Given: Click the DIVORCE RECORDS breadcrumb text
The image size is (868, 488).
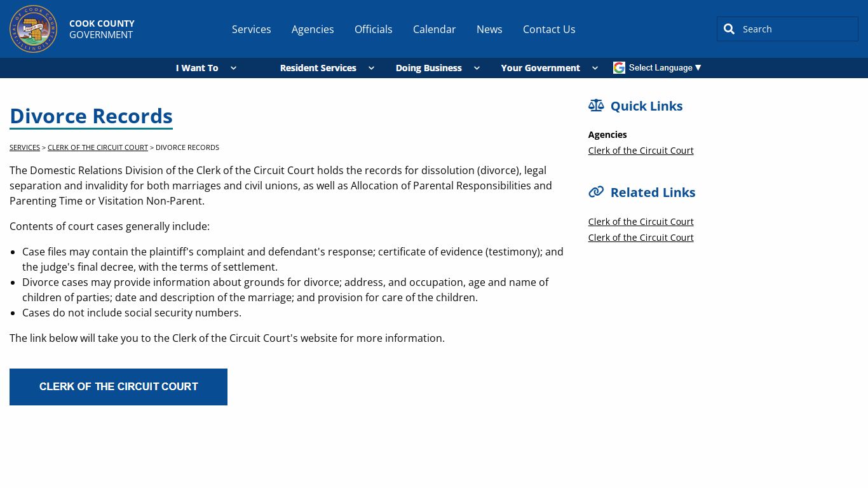Looking at the screenshot, I should pyautogui.click(x=187, y=147).
